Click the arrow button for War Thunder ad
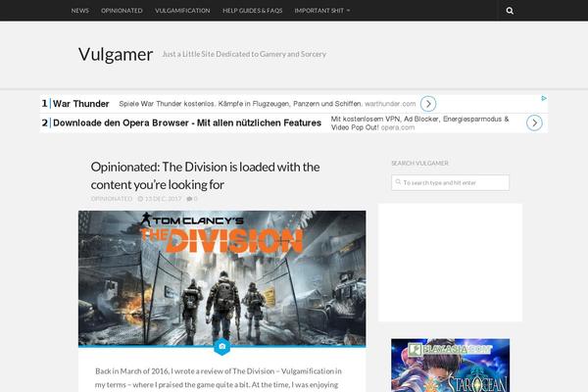The height and width of the screenshot is (392, 588). (x=428, y=104)
